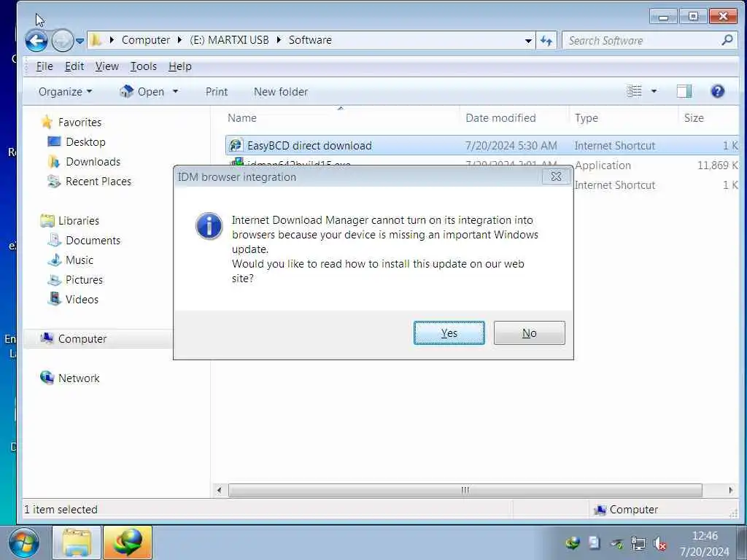Sort by the Date modified column header
This screenshot has height=560, width=747.
(514, 118)
